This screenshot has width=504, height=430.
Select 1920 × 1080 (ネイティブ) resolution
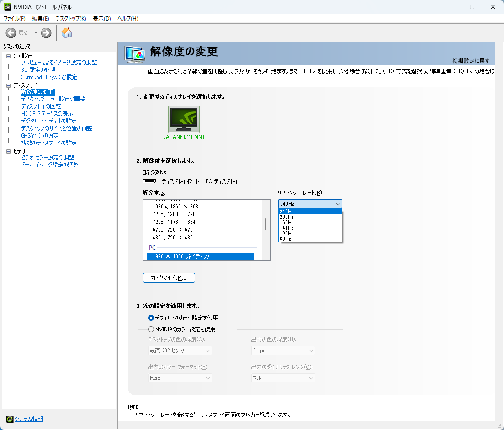point(201,256)
